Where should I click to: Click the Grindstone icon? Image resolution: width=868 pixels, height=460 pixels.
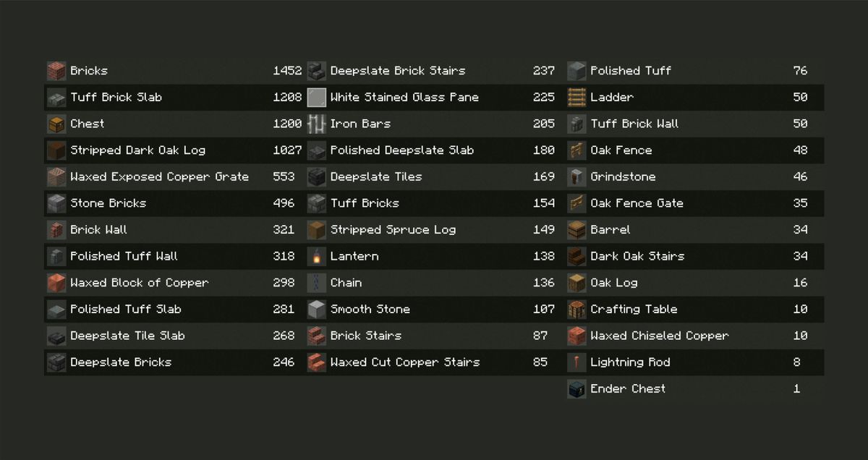tap(576, 176)
